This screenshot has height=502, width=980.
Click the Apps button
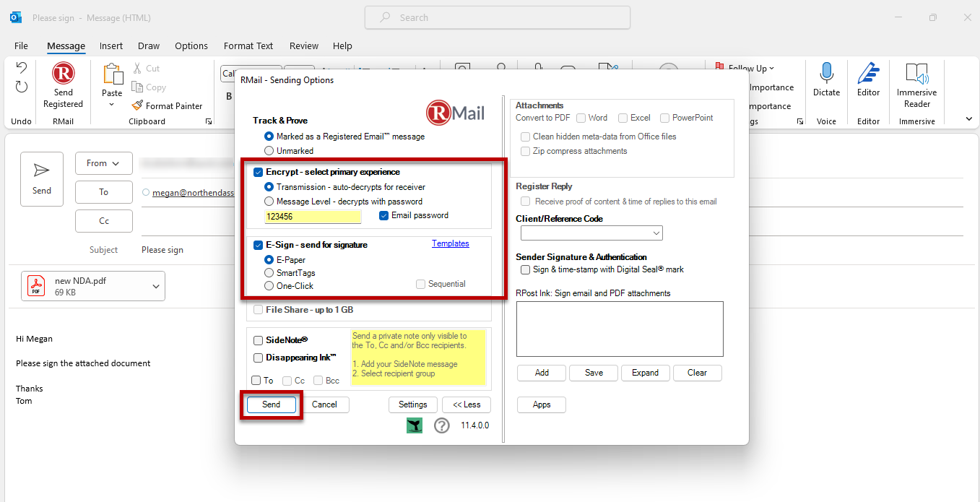542,404
